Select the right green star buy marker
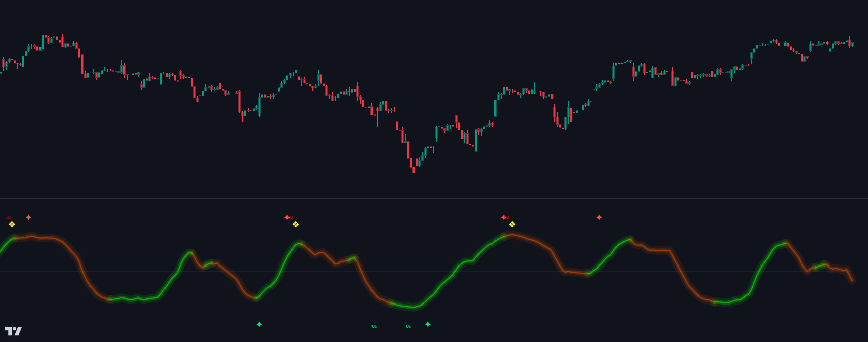 click(428, 324)
